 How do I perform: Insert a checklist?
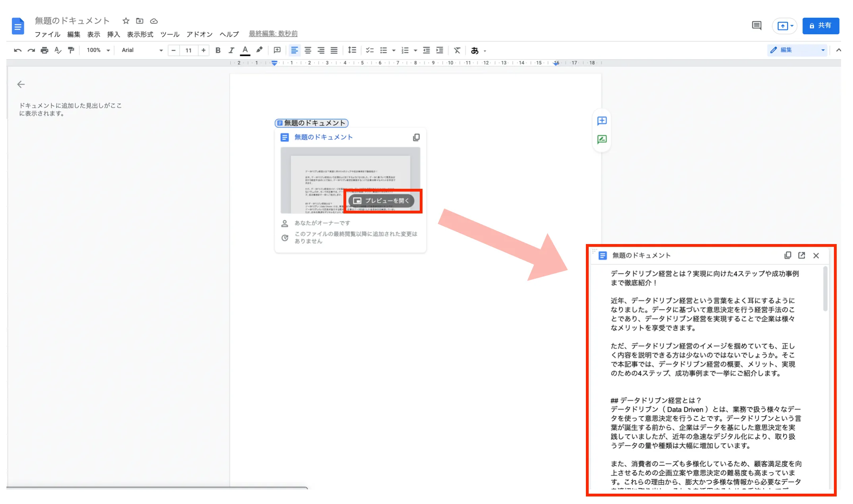[x=370, y=50]
